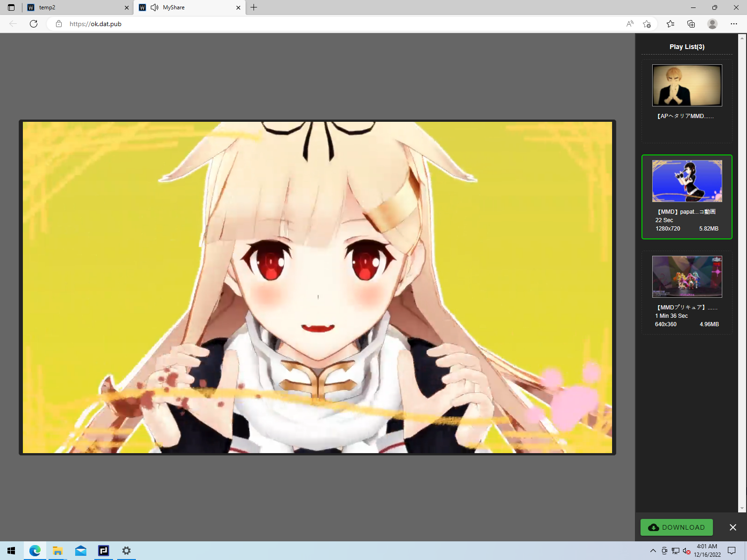Click 4.96MB file size text

coord(709,324)
